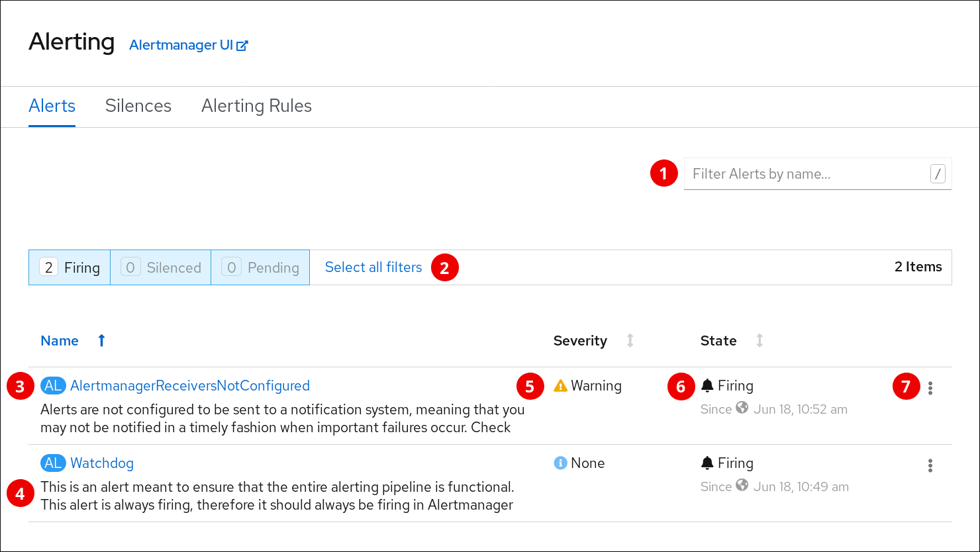
Task: Focus the Filter Alerts by name field
Action: pos(808,174)
